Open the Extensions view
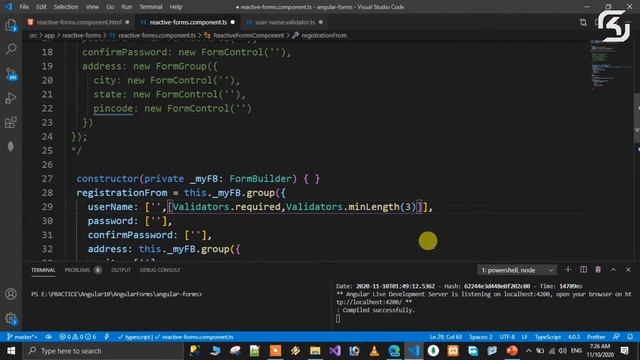 11,122
